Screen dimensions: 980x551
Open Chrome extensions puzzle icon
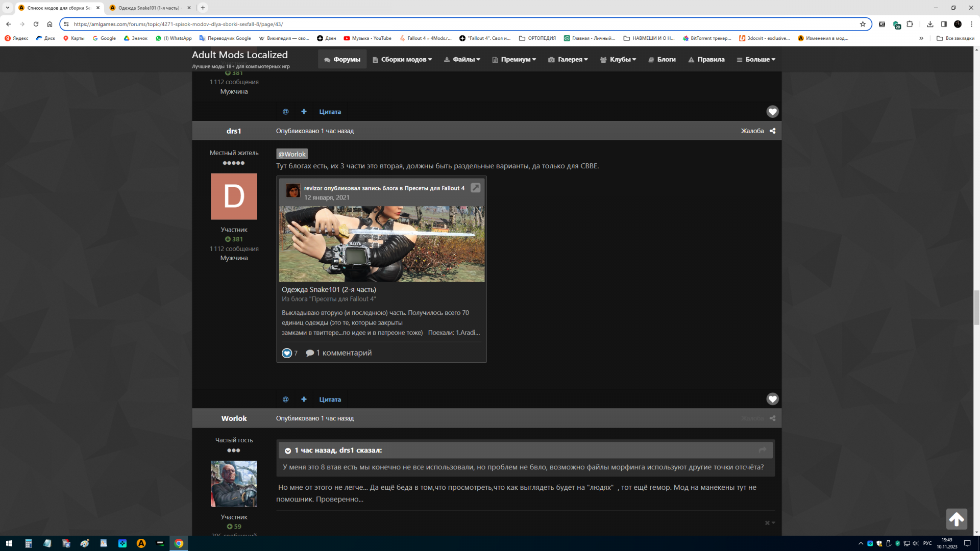pyautogui.click(x=910, y=24)
